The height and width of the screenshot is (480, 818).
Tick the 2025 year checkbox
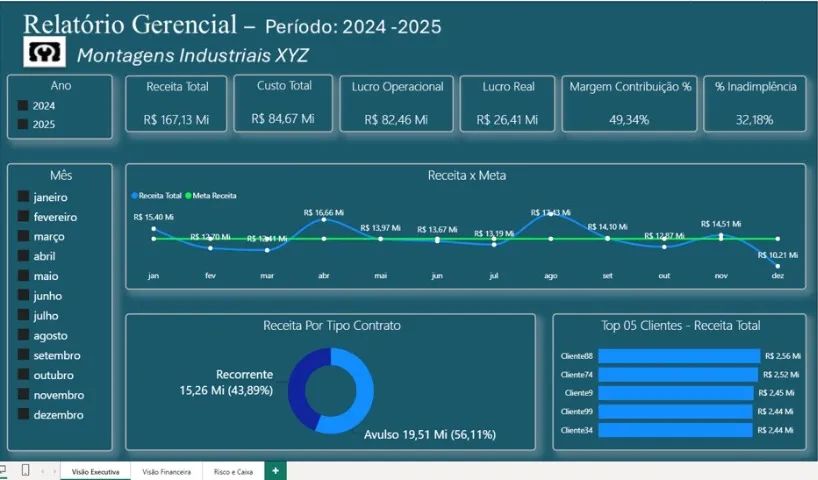tap(23, 124)
